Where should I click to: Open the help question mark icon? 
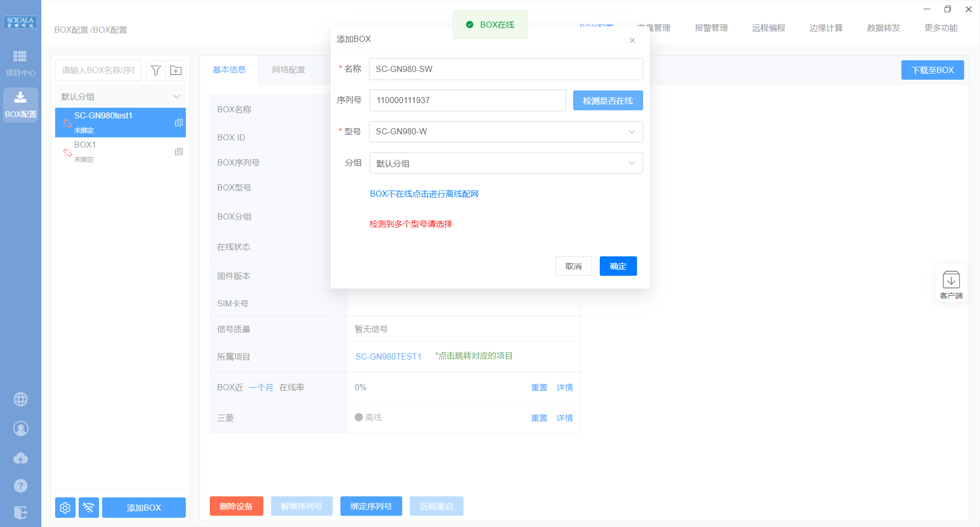(x=20, y=486)
